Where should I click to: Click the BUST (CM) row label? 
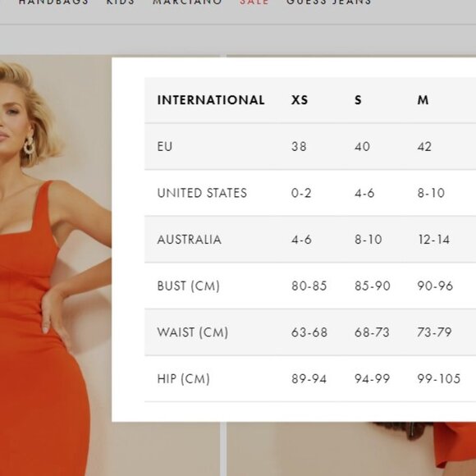coord(188,286)
